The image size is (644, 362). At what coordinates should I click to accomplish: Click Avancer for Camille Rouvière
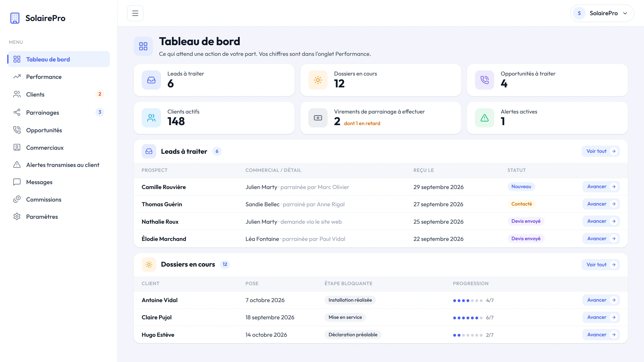601,187
